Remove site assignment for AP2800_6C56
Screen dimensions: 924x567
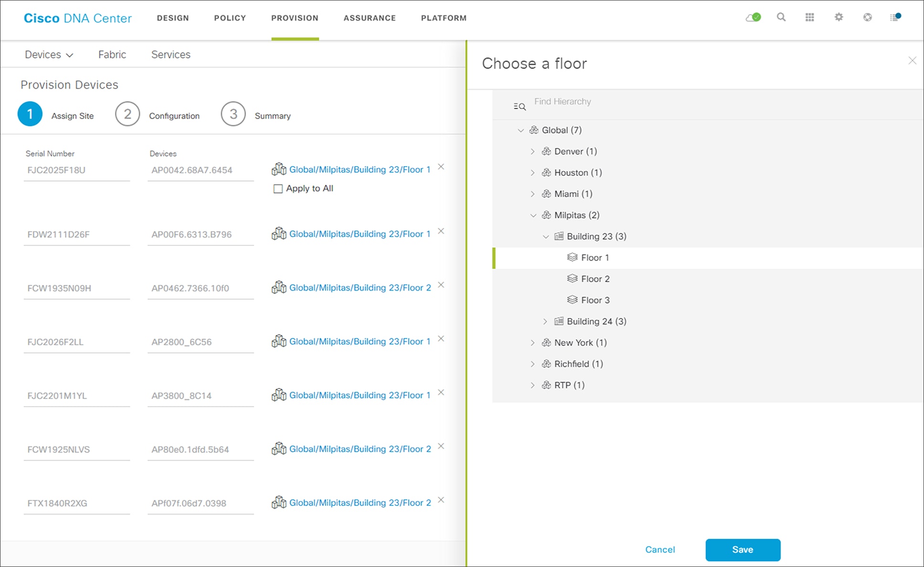coord(441,338)
